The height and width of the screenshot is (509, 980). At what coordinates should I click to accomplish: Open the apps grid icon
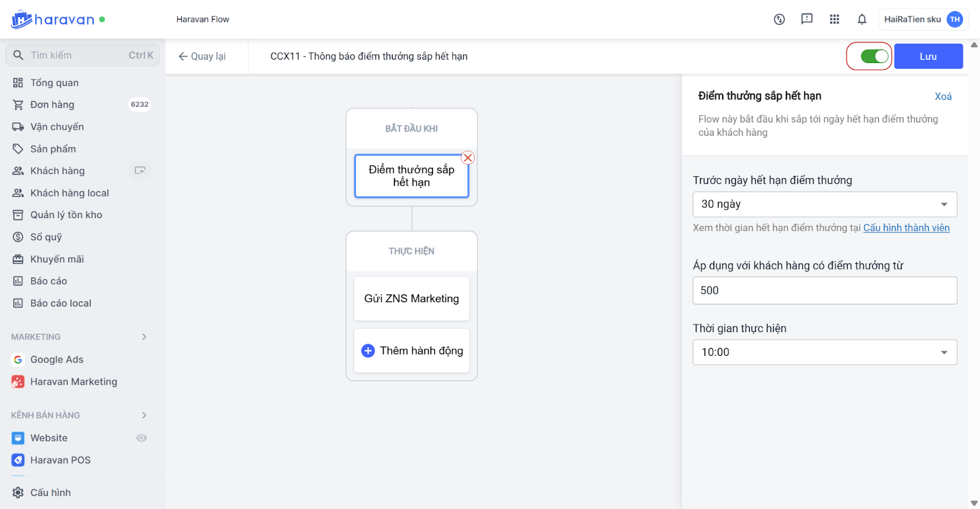834,20
